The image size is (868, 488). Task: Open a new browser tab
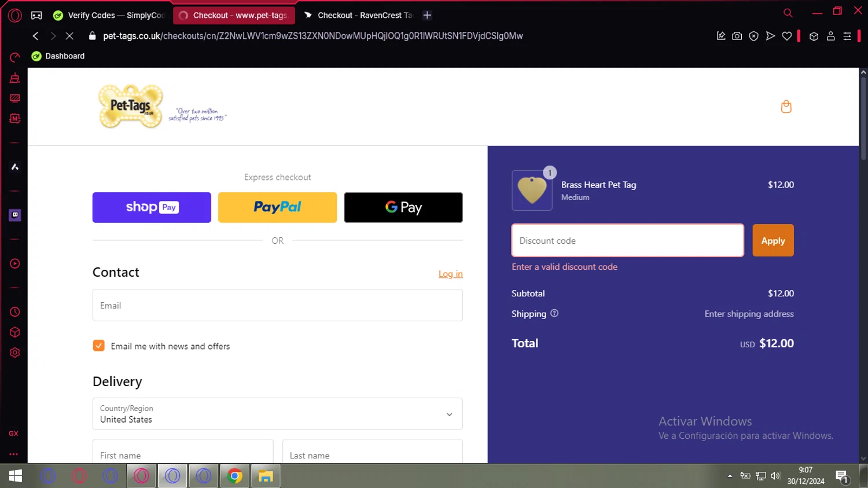click(x=427, y=16)
